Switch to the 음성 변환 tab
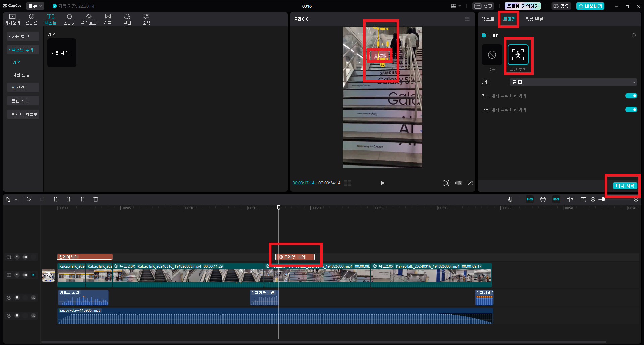The height and width of the screenshot is (345, 644). (x=534, y=19)
